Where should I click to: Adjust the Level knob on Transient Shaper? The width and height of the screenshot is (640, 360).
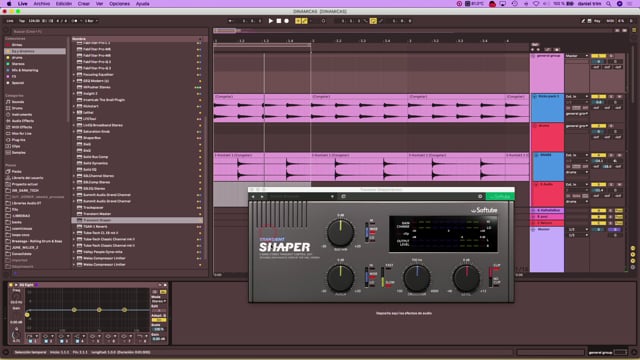pos(466,278)
